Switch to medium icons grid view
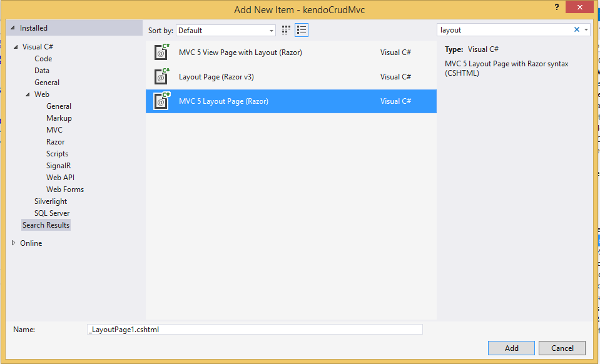 286,30
